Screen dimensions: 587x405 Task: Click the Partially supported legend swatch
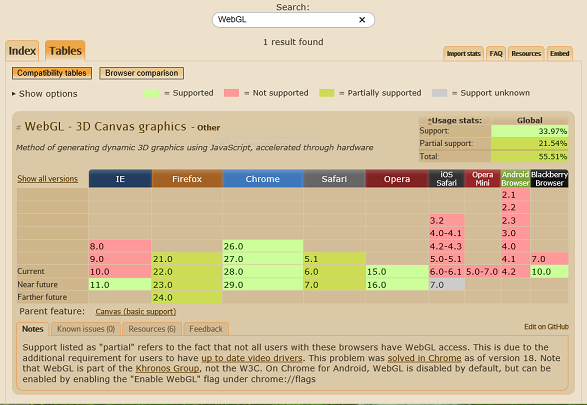click(x=326, y=93)
